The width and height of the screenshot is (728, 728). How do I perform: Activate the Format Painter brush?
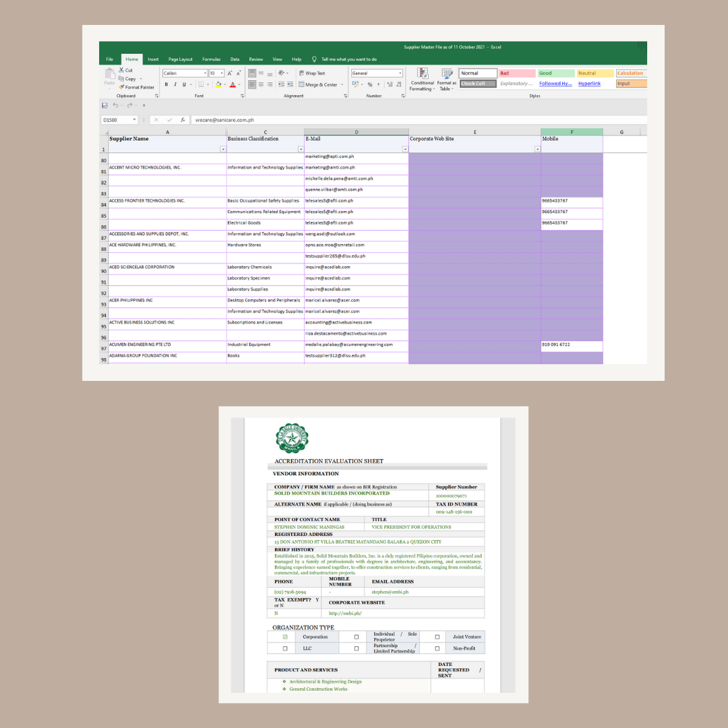pyautogui.click(x=121, y=87)
